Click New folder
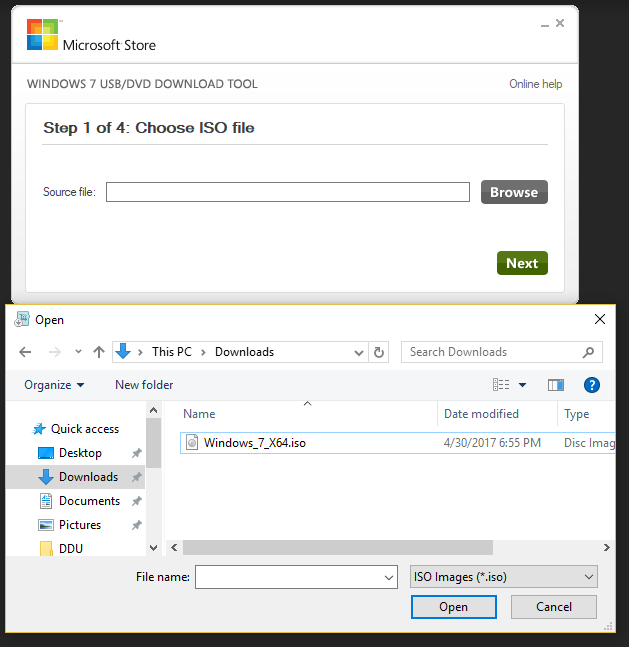The height and width of the screenshot is (647, 629). 144,385
